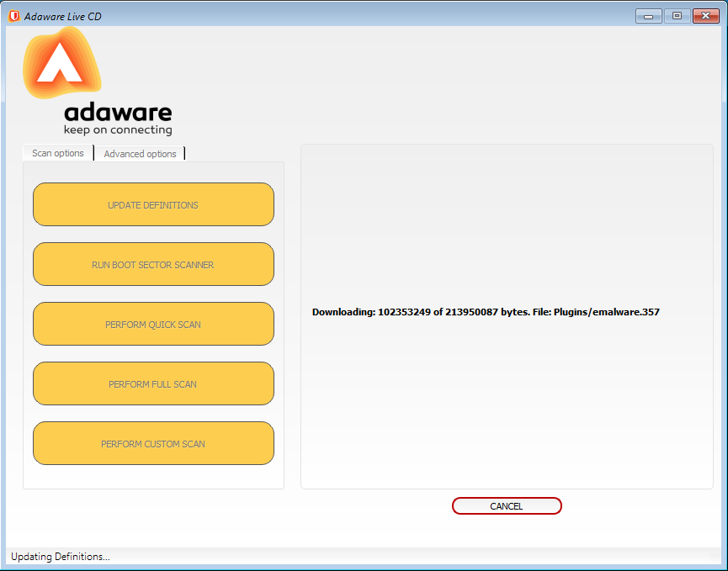This screenshot has width=728, height=571.
Task: Minimize the Adaware Live CD window
Action: (648, 16)
